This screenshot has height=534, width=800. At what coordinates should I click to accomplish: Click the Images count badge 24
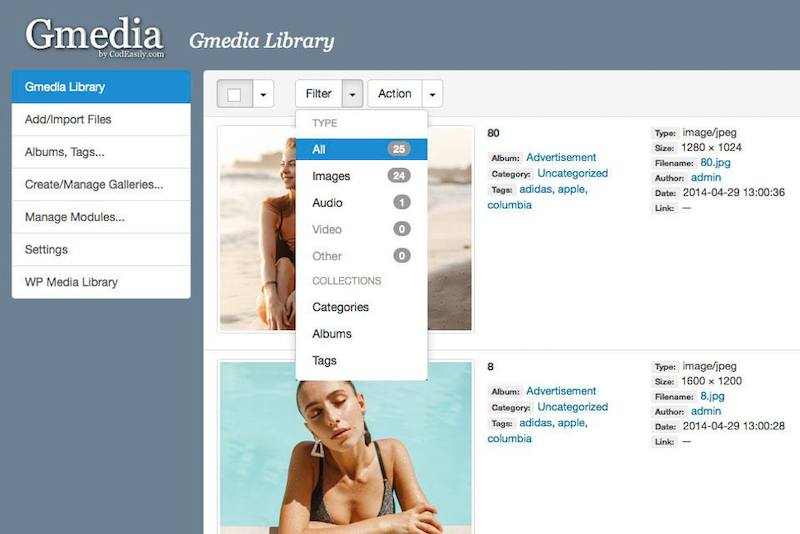399,176
